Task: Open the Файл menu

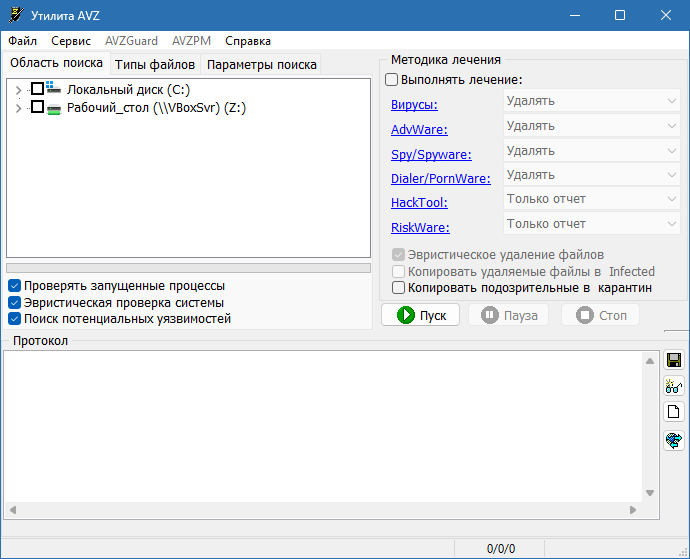Action: click(22, 41)
